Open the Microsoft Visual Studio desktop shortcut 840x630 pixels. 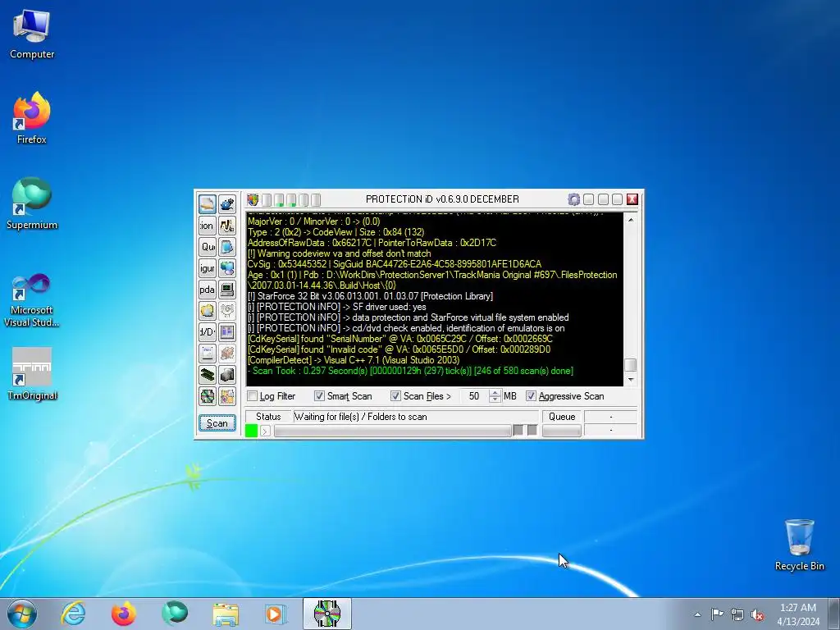point(32,300)
